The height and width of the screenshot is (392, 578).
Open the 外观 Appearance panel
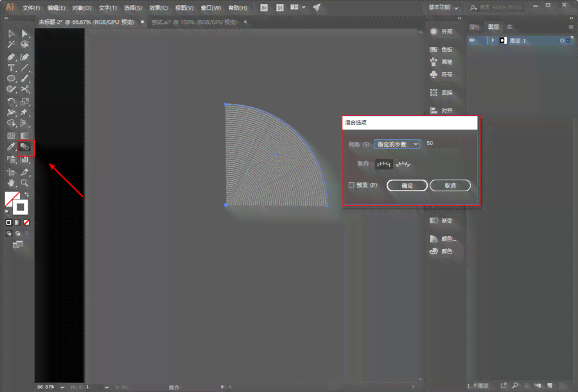(x=442, y=31)
